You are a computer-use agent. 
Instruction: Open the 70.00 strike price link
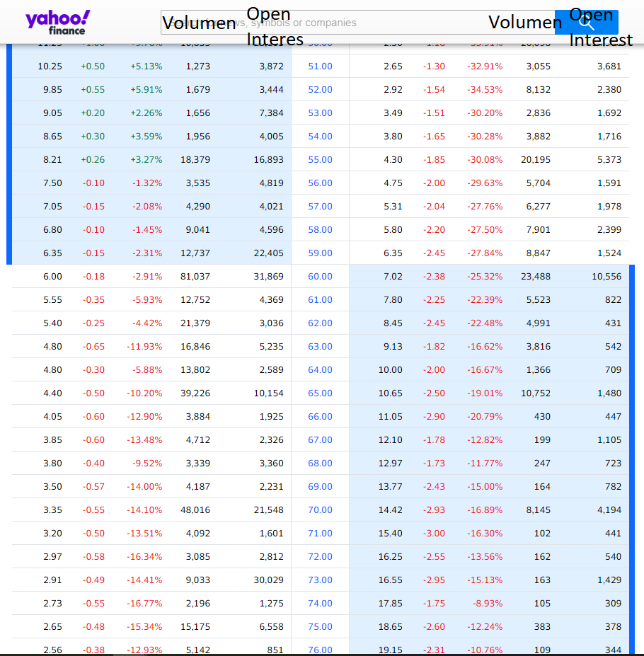click(320, 510)
